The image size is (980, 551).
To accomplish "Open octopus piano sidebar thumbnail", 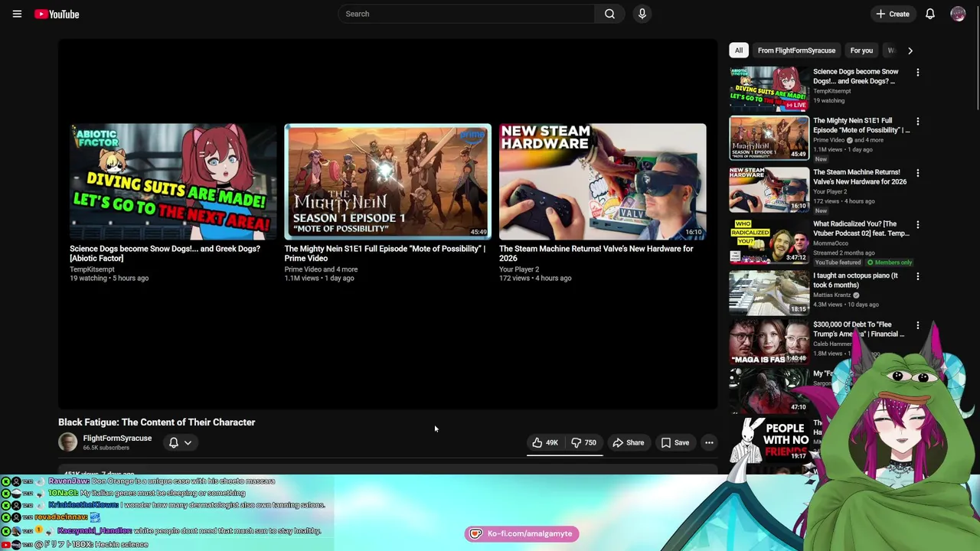I will (769, 292).
